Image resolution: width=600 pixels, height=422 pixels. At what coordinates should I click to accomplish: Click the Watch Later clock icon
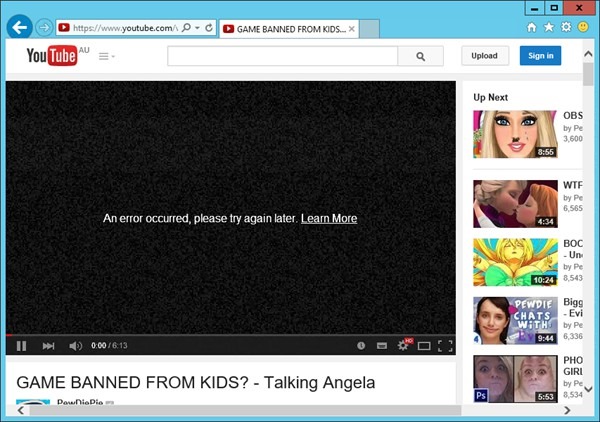pos(361,346)
